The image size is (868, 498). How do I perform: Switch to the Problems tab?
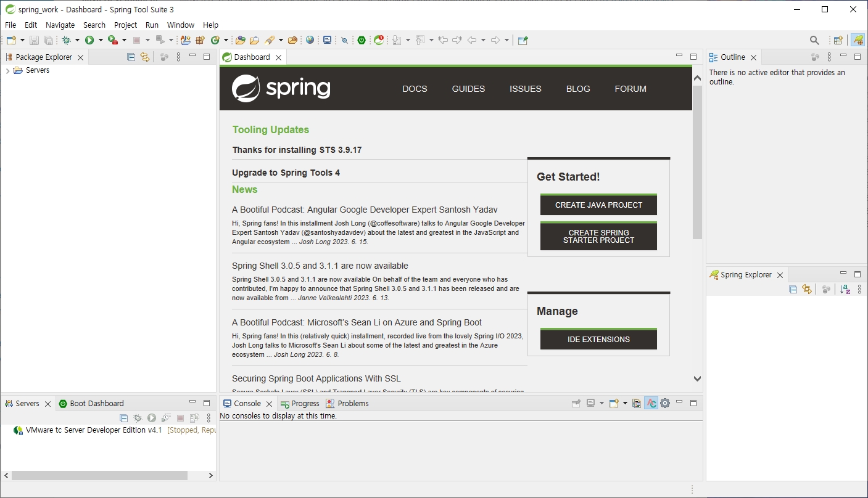[x=347, y=403]
